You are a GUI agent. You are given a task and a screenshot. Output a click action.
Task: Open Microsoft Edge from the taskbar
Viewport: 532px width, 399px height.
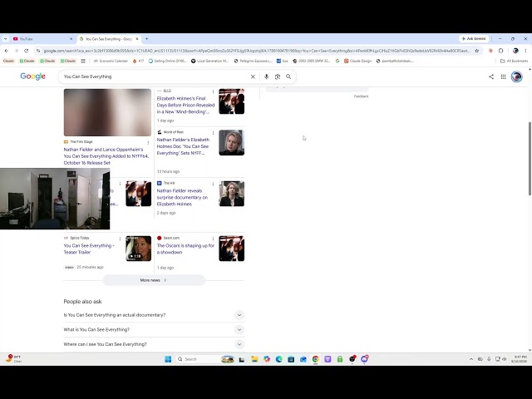point(279,359)
